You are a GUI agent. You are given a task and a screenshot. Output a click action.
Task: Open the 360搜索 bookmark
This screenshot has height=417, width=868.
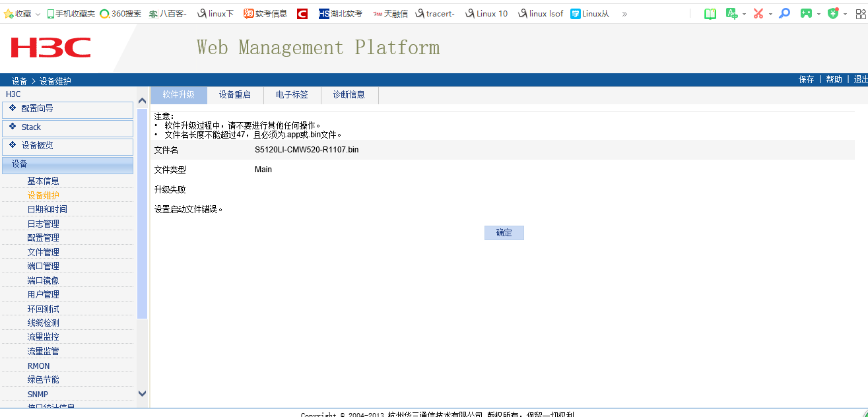[120, 14]
